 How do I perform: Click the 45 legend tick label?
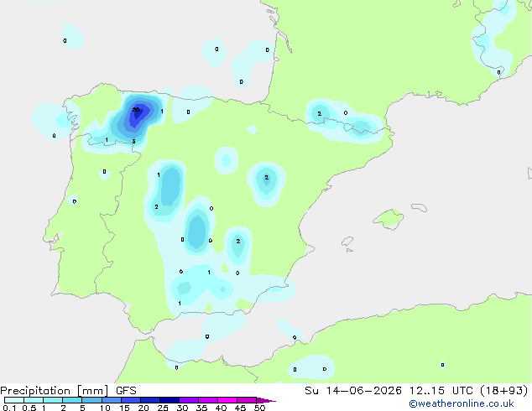point(240,408)
